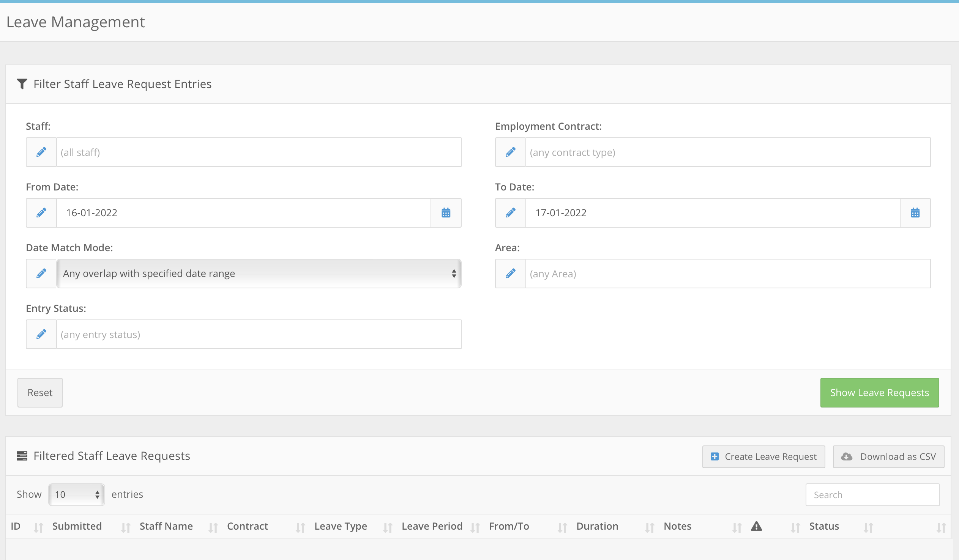This screenshot has width=959, height=560.
Task: Open the Area selector field
Action: [728, 274]
